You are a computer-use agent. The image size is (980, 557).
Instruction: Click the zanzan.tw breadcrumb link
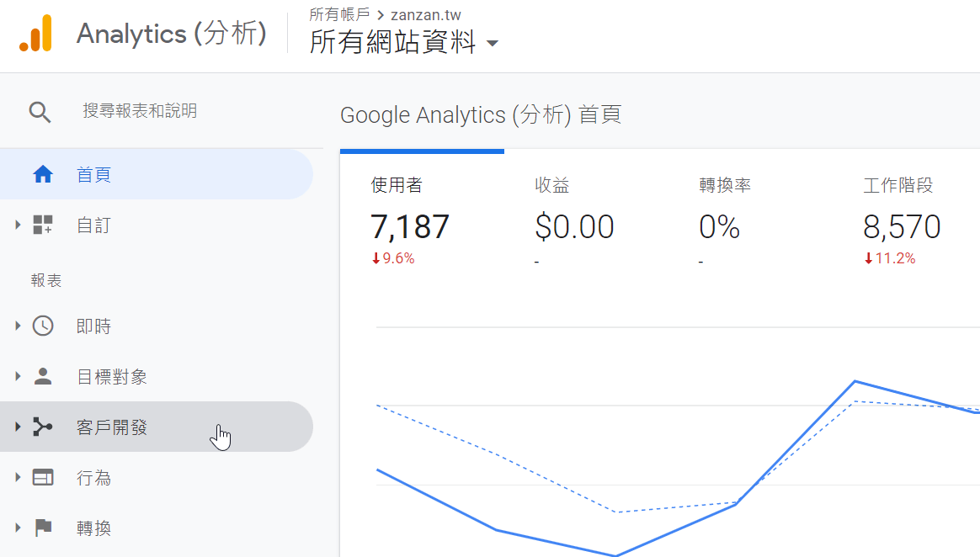426,15
